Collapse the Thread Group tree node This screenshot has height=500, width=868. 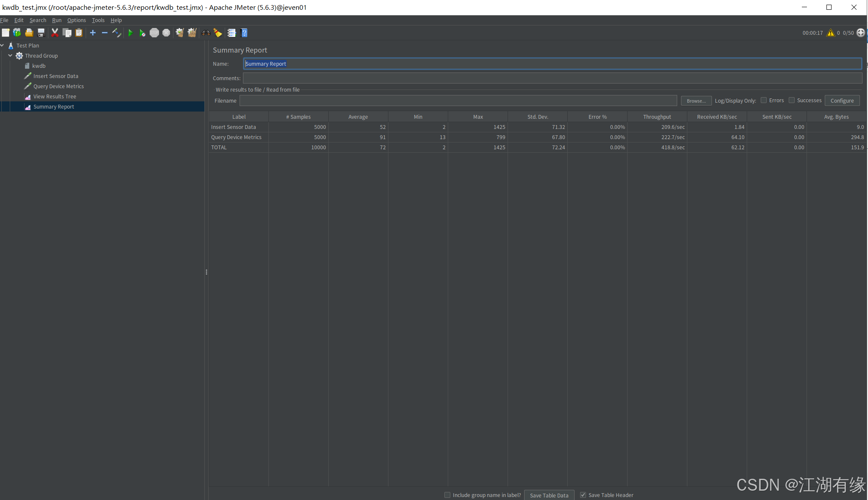click(10, 56)
